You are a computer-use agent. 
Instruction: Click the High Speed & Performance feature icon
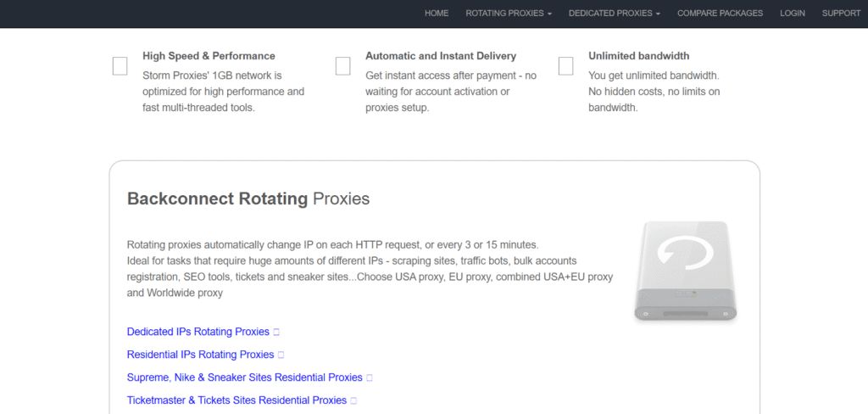tap(120, 66)
